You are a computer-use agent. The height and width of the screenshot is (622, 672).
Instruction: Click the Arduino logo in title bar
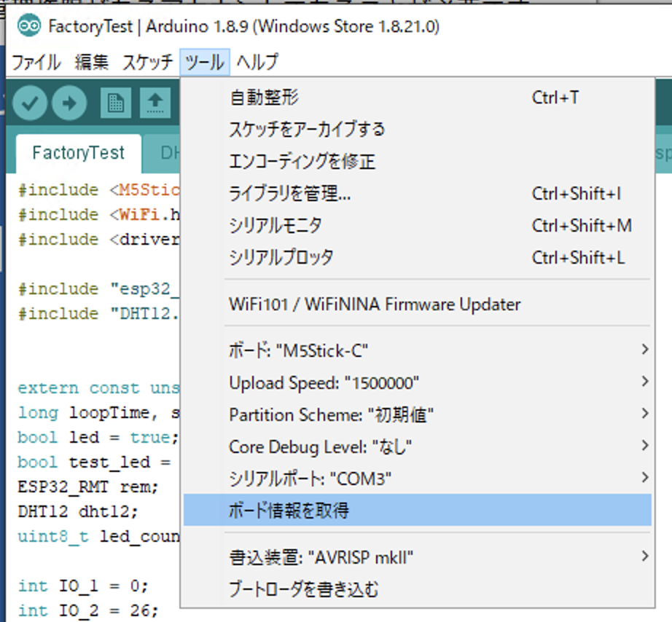coord(29,26)
